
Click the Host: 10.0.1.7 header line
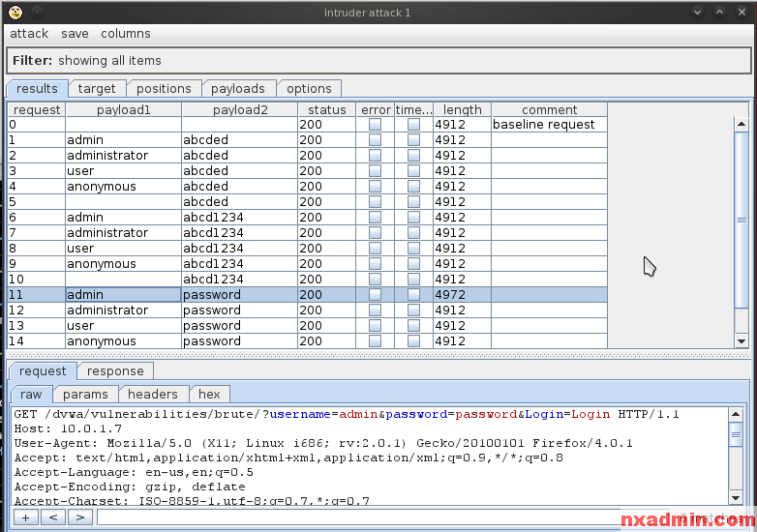pos(68,429)
